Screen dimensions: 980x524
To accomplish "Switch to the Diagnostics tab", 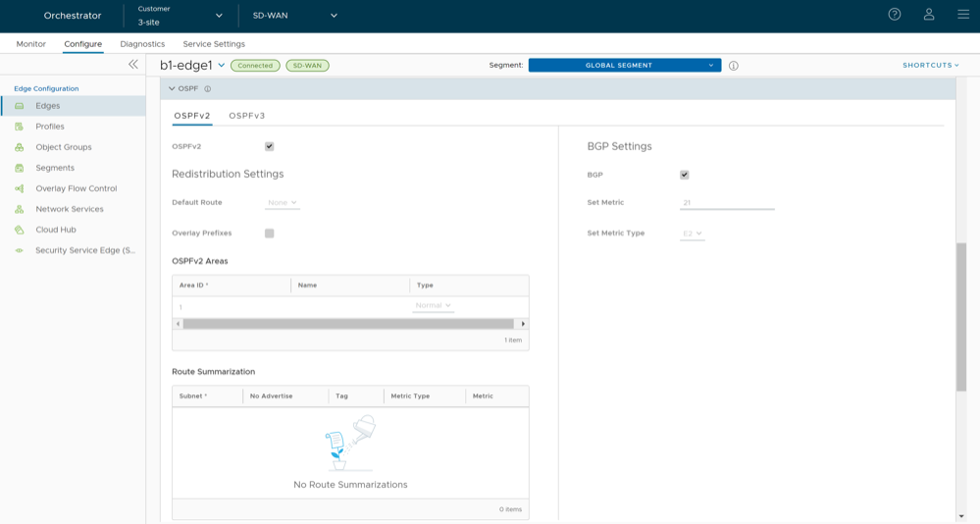I will pyautogui.click(x=142, y=44).
